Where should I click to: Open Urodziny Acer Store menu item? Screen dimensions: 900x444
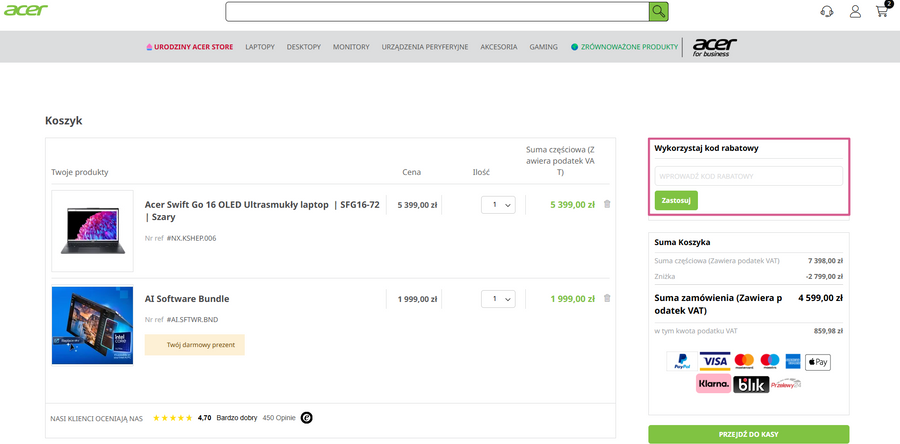[190, 47]
